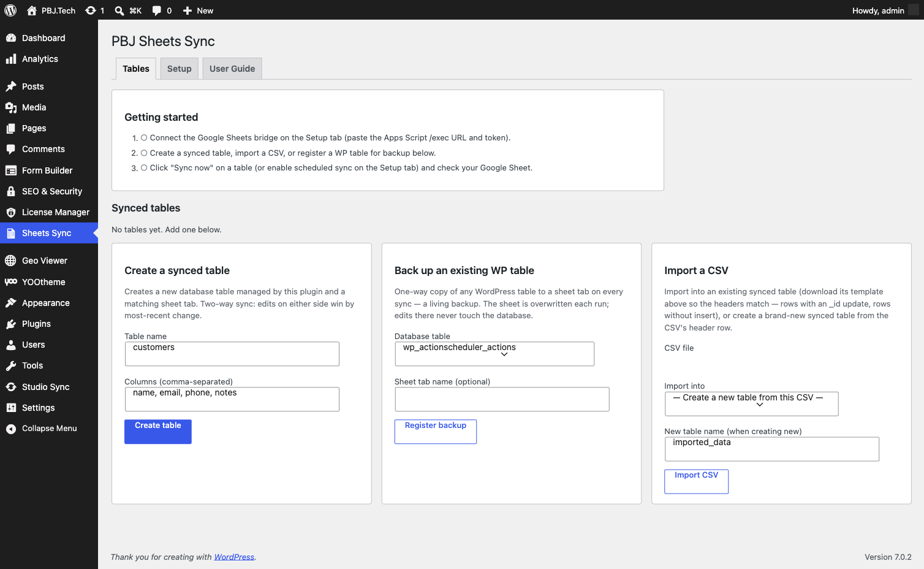Click Studio Sync sidebar icon
924x569 pixels.
point(11,387)
